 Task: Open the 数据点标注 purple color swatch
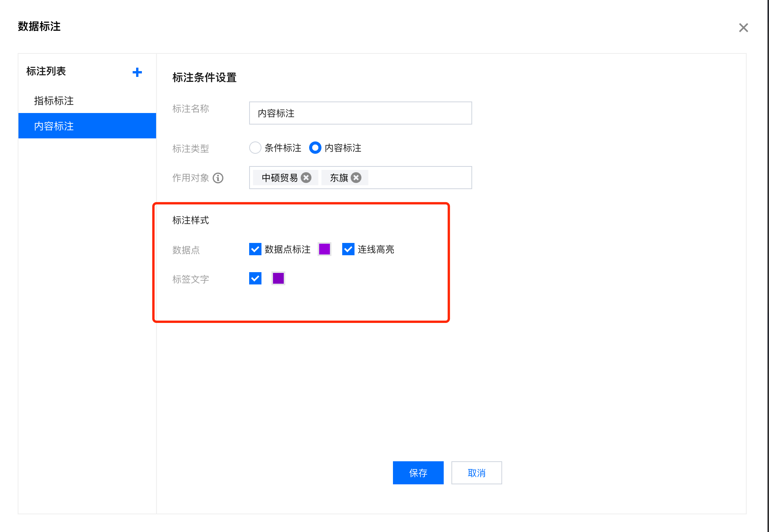(325, 249)
